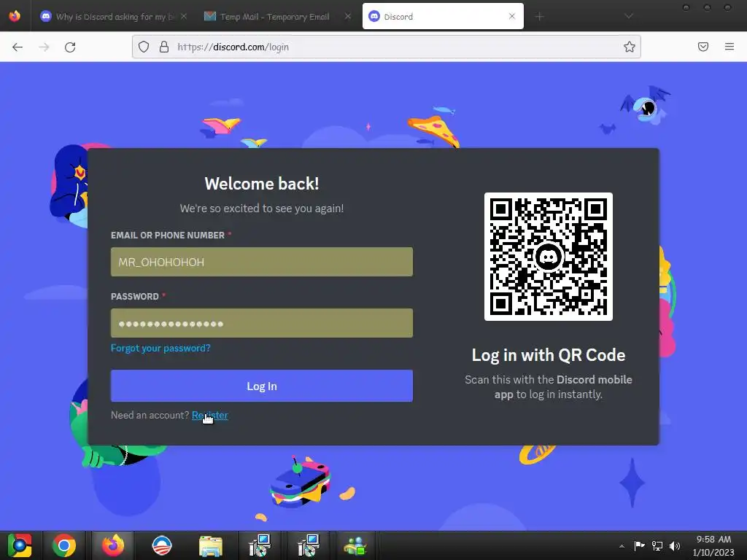The image size is (747, 560).
Task: Click the Discord QR code image
Action: 549,257
